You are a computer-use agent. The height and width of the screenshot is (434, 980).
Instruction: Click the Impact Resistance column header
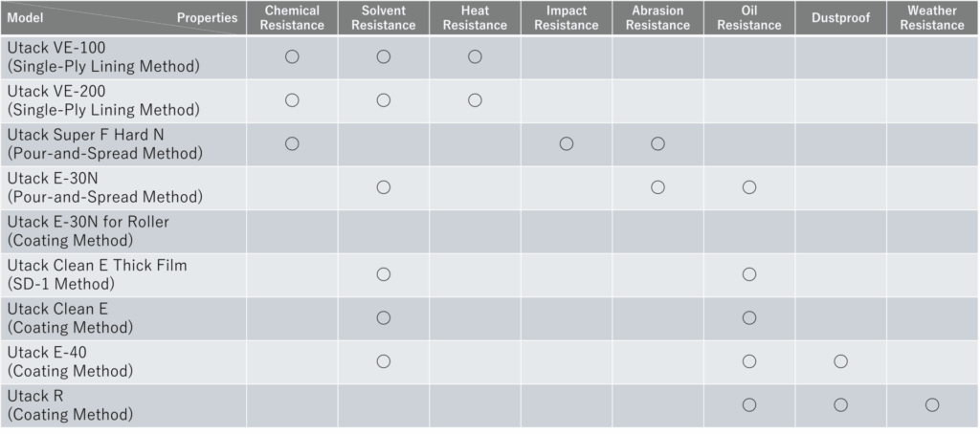coord(567,18)
